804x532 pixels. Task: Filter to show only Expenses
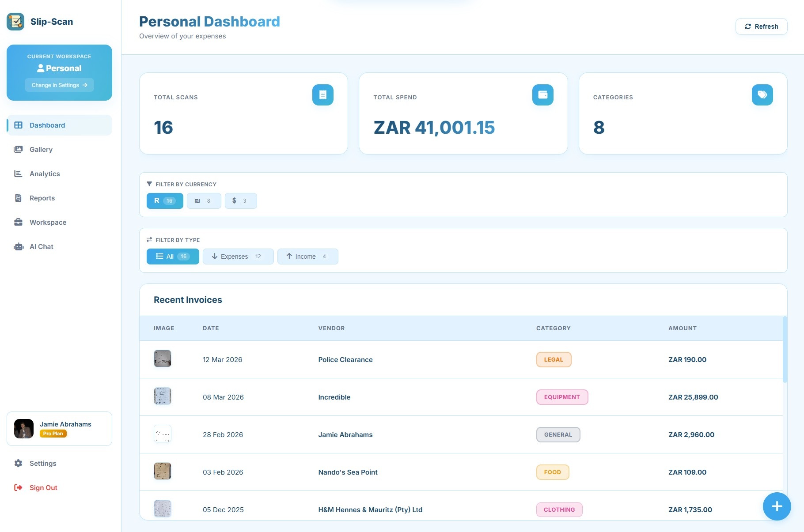(238, 257)
